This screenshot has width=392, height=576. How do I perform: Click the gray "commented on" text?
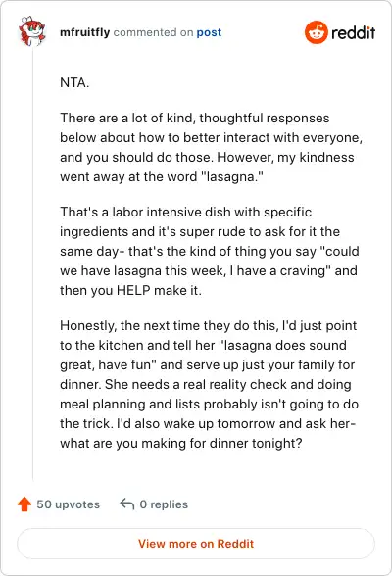[153, 32]
